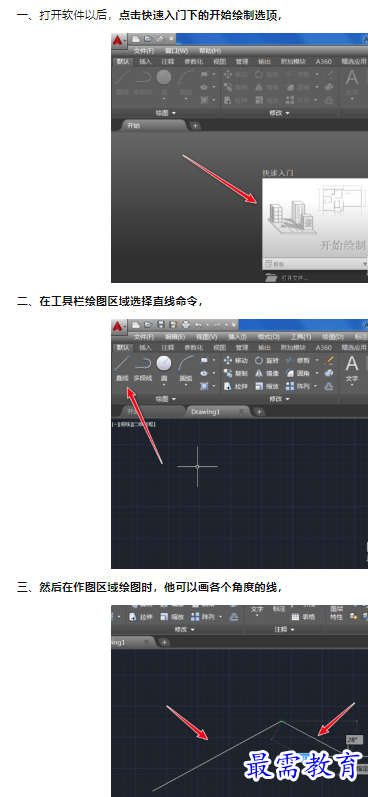The image size is (368, 797).
Task: Open the 圆角 fillet dropdown arrow in step two
Action: pos(317,373)
